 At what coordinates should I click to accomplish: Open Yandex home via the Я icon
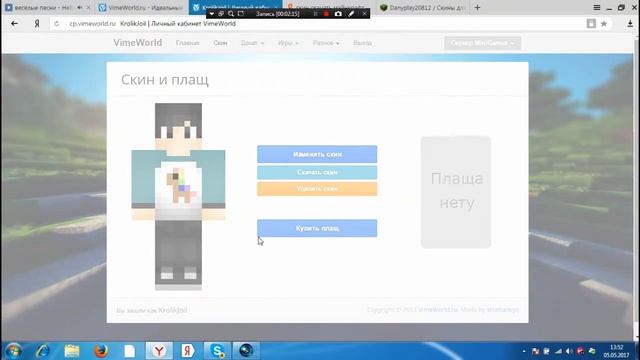[37, 24]
